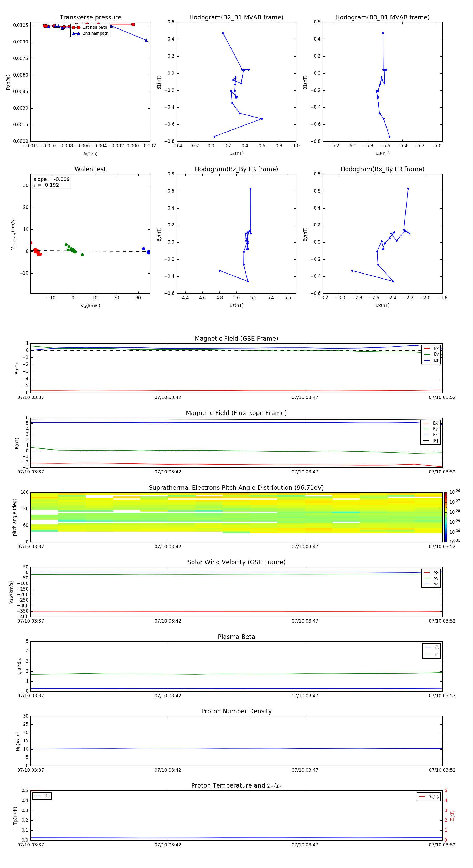Select the "1st half path" legend entry

coord(90,27)
